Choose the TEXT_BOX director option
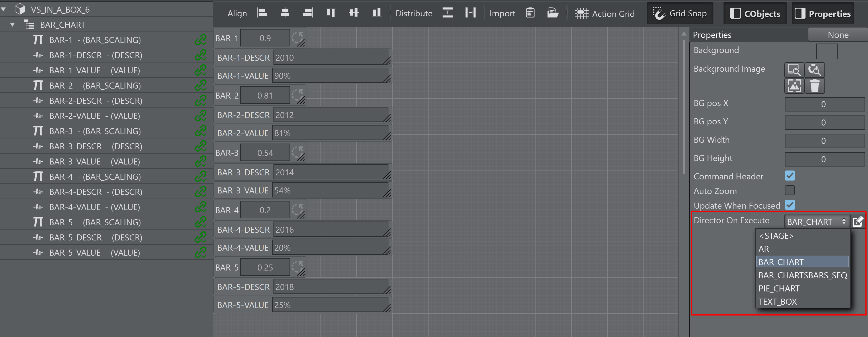This screenshot has width=868, height=337. (x=777, y=302)
